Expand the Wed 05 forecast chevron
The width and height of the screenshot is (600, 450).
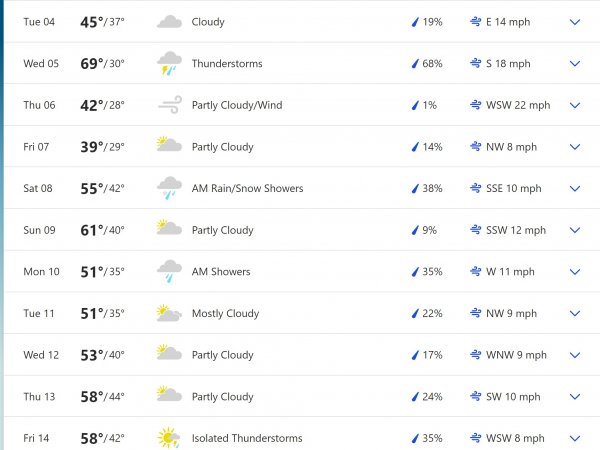tap(575, 64)
